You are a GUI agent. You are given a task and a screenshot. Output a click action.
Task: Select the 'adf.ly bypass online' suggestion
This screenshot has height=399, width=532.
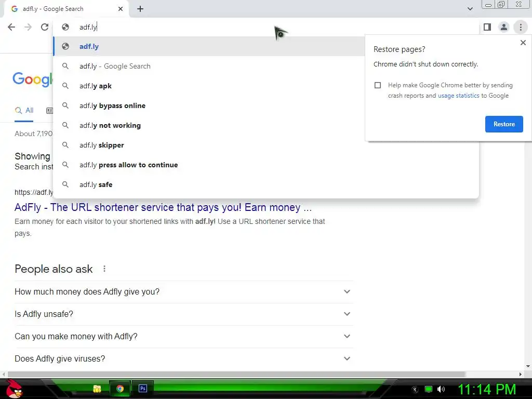(x=209, y=105)
